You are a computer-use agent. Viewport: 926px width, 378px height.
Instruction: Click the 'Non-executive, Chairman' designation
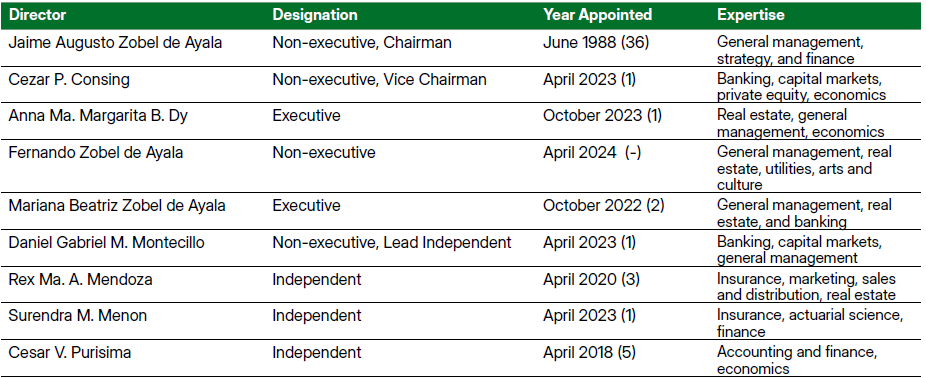click(x=361, y=43)
